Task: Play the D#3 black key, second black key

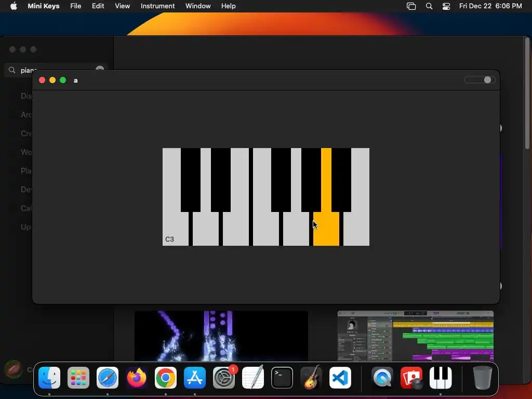Action: click(221, 180)
